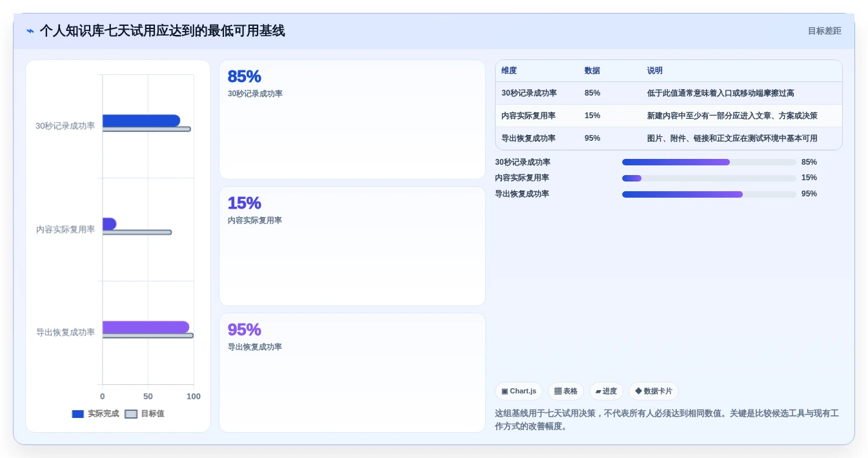Image resolution: width=868 pixels, height=458 pixels.
Task: Click 内容实际复用率 label under the 15% card
Action: [255, 220]
